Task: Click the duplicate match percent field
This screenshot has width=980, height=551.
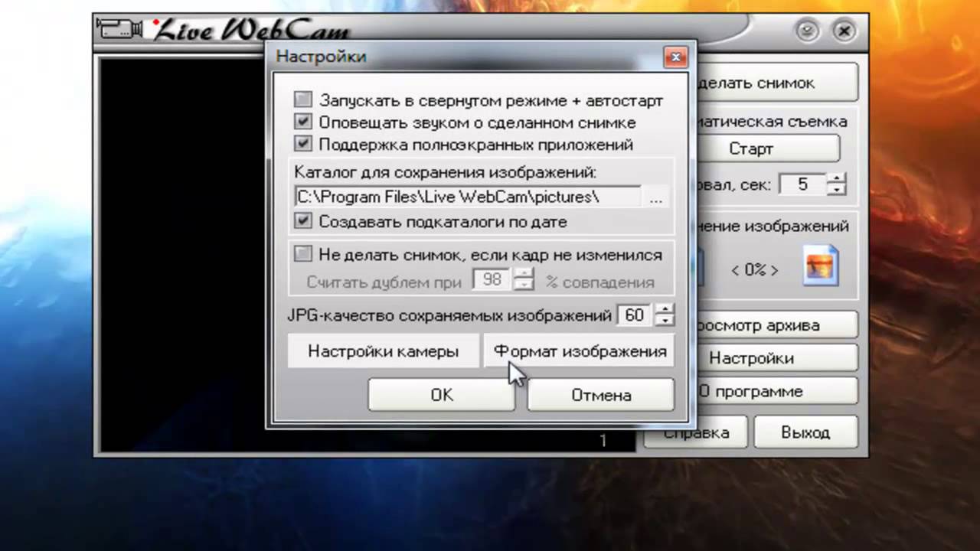Action: [x=492, y=280]
